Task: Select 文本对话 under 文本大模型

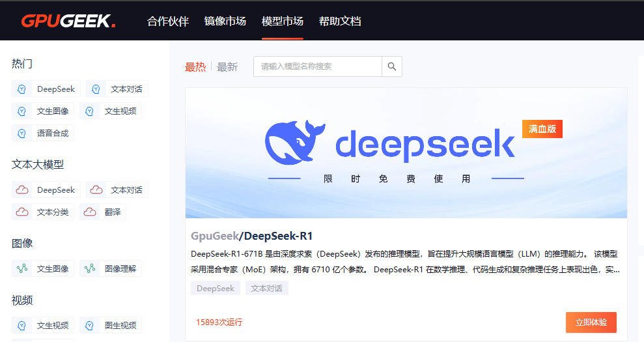Action: (x=117, y=190)
